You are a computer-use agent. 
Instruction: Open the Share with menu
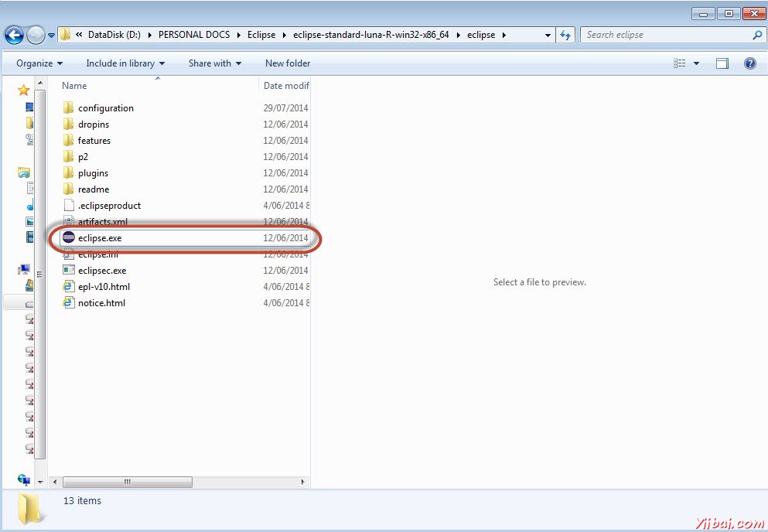click(214, 63)
